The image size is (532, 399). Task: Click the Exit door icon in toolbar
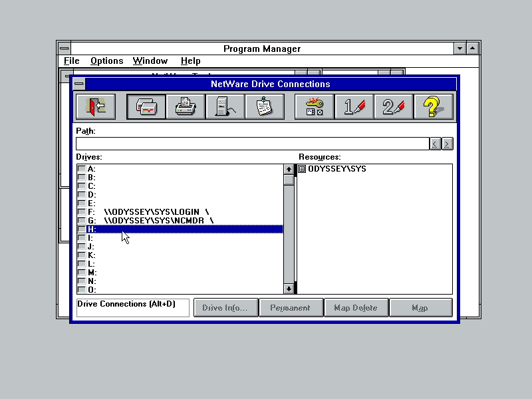point(96,107)
